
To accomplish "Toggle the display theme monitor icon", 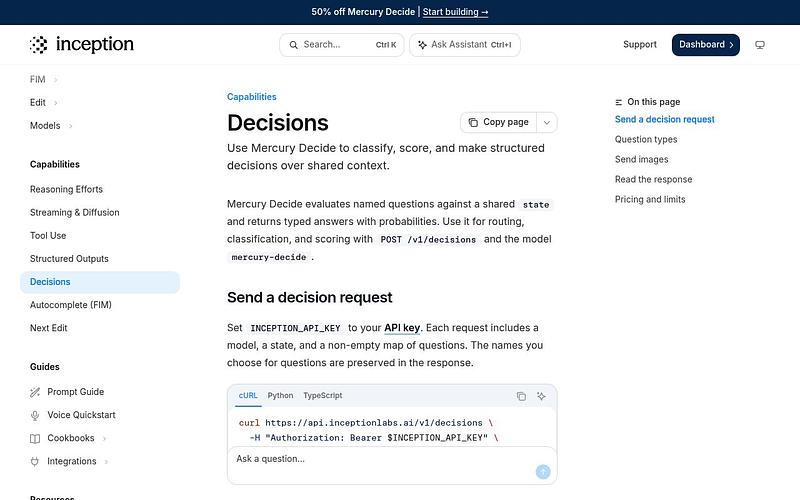I will pyautogui.click(x=760, y=45).
